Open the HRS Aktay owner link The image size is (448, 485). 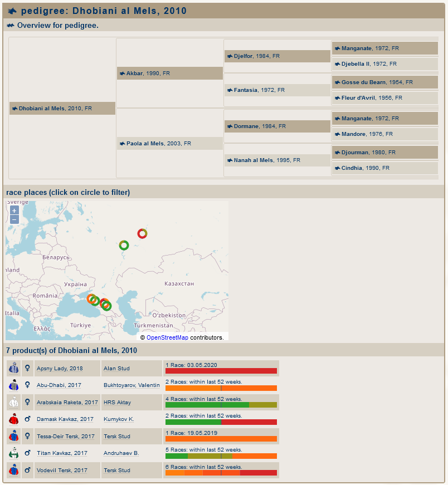118,403
